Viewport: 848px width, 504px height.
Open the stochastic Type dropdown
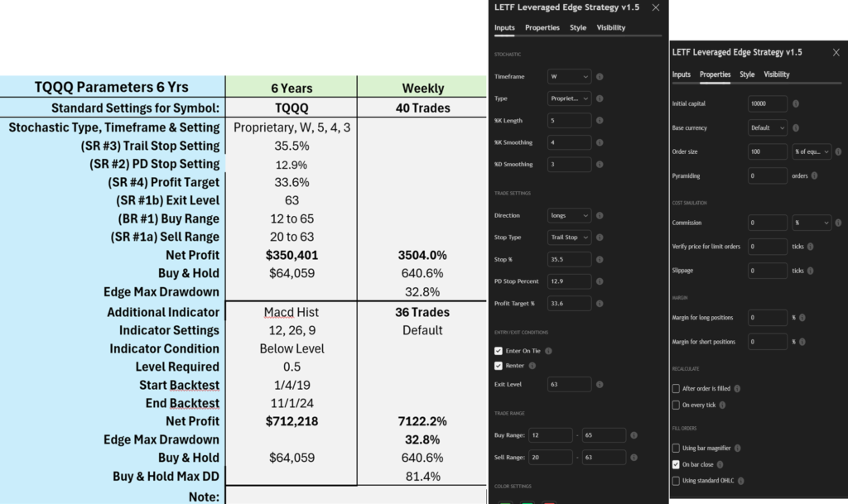click(x=569, y=98)
